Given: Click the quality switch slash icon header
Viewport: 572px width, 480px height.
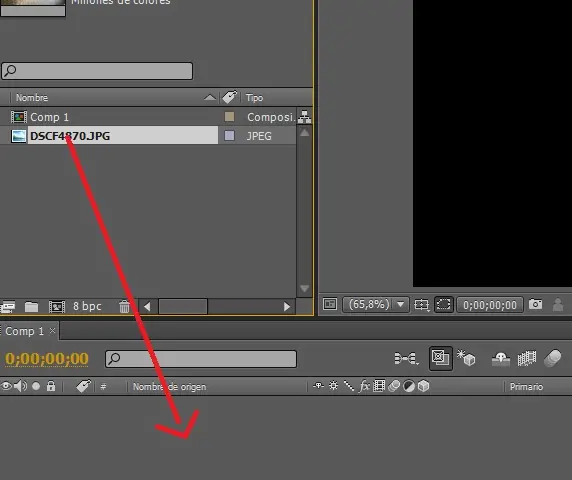Looking at the screenshot, I should (x=349, y=386).
